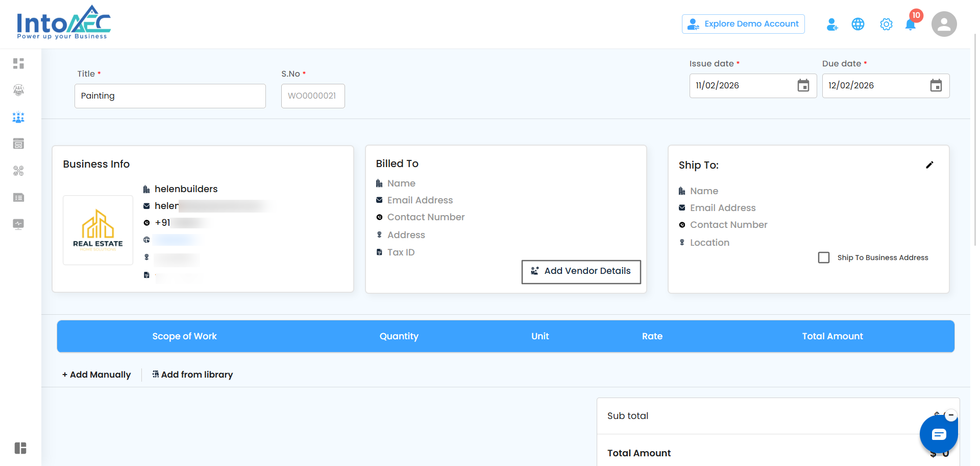Click Add from library
This screenshot has height=466, width=980.
click(192, 375)
